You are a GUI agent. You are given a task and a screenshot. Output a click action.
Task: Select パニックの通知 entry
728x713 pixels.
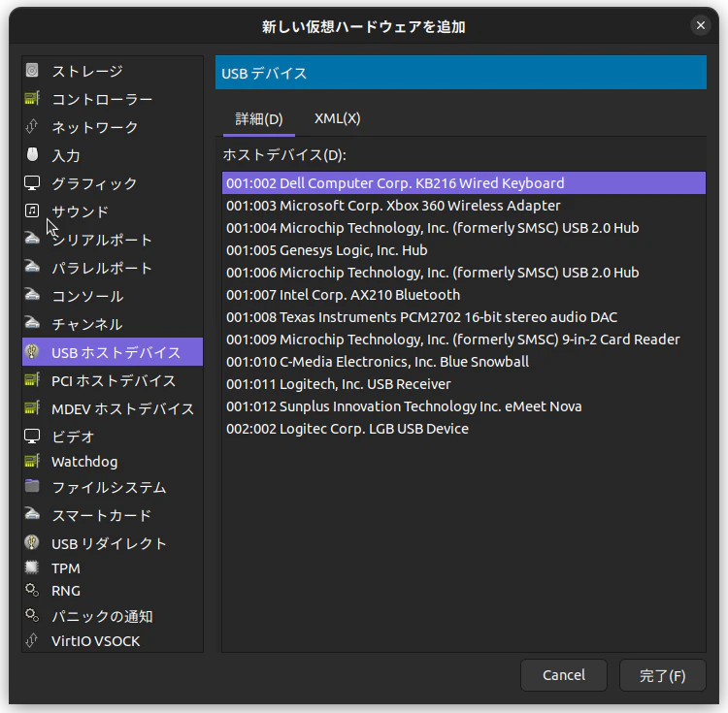click(113, 616)
